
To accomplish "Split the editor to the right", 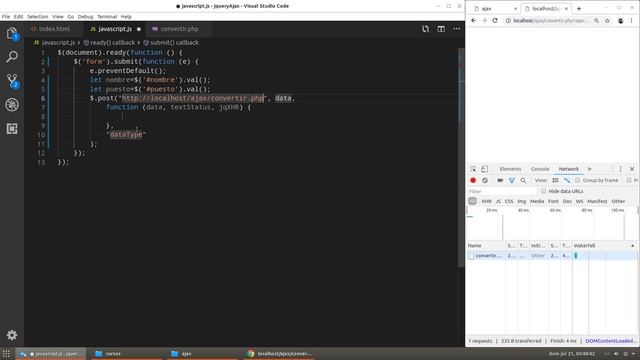I will (x=441, y=29).
